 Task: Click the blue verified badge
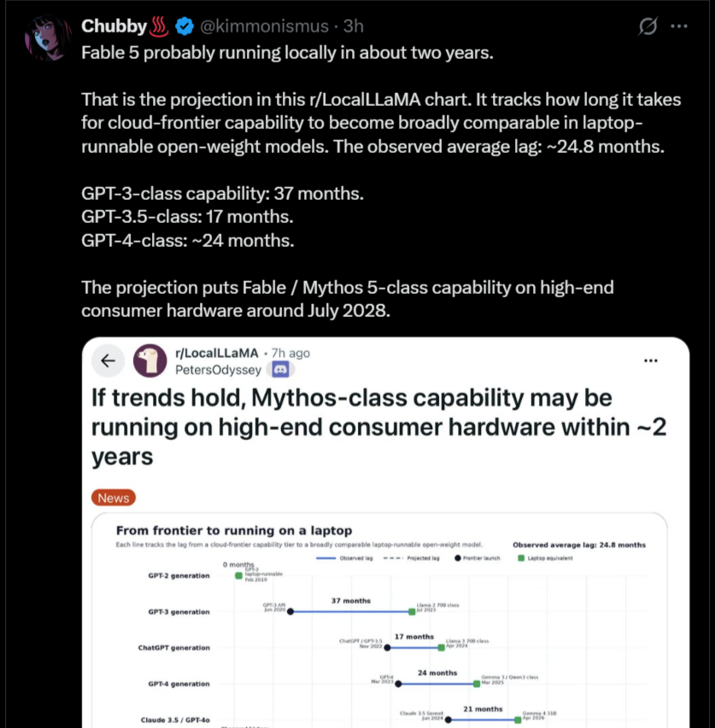(x=185, y=26)
